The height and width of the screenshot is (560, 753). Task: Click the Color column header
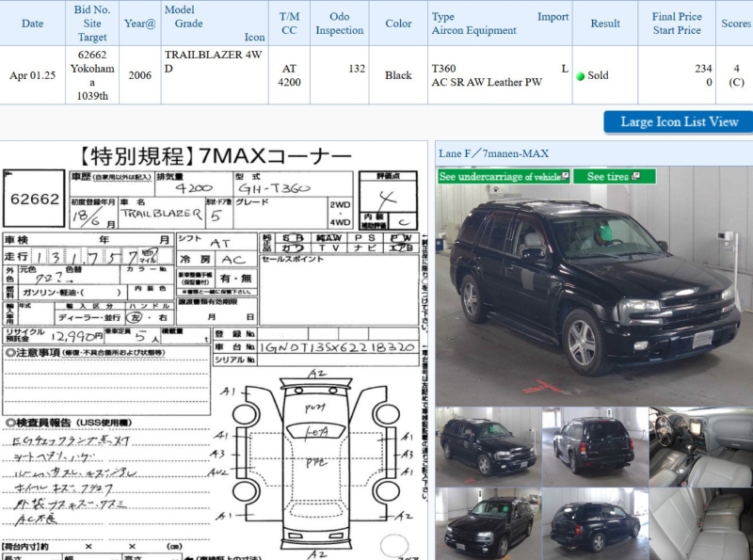click(x=398, y=24)
